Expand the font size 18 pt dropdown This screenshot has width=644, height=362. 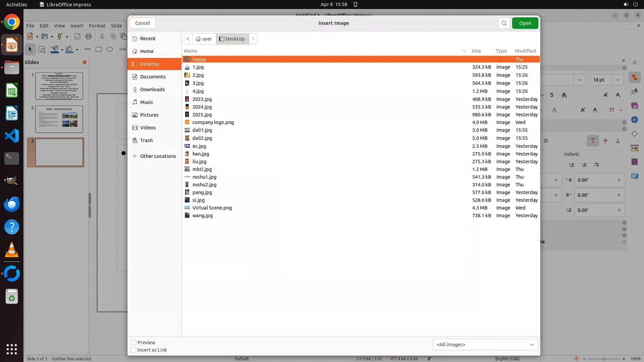point(618,80)
